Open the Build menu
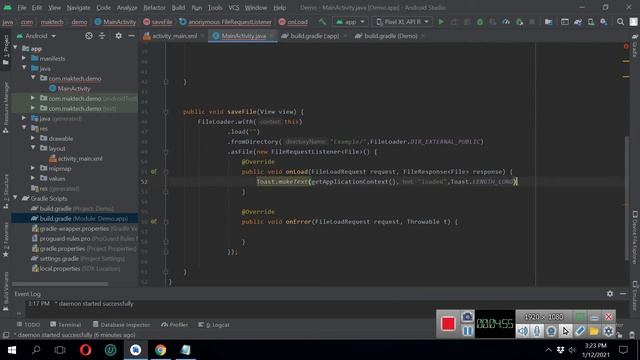The height and width of the screenshot is (360, 640). pos(178,8)
